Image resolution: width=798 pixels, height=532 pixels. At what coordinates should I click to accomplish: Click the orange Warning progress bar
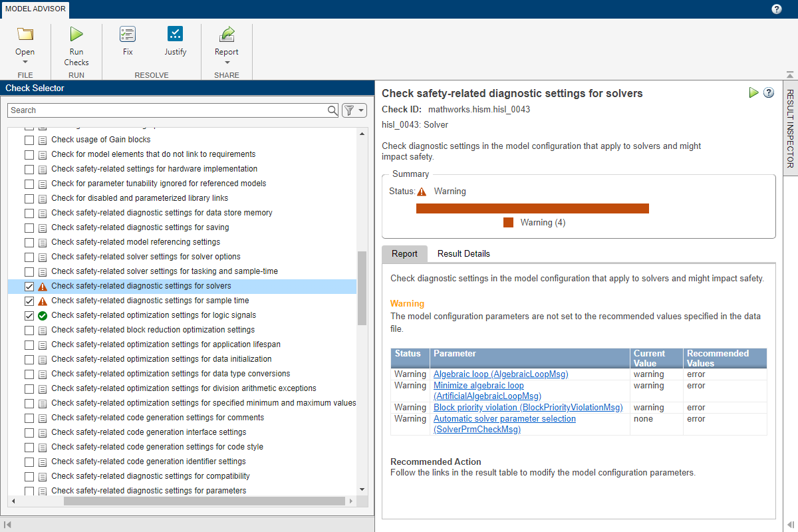tap(532, 209)
